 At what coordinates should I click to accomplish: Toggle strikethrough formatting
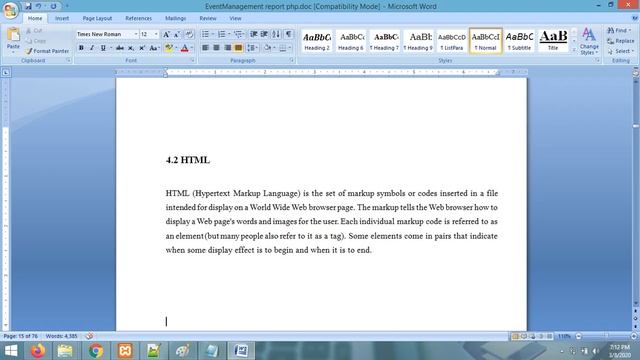point(120,48)
